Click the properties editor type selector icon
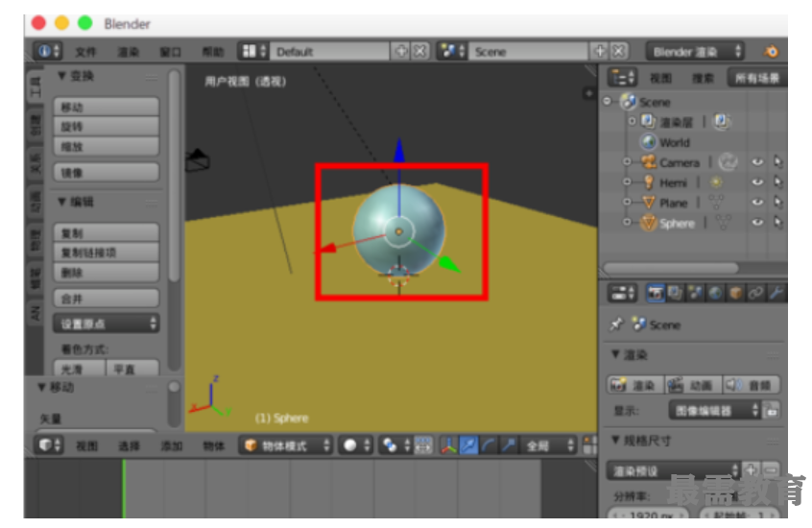 [x=622, y=293]
